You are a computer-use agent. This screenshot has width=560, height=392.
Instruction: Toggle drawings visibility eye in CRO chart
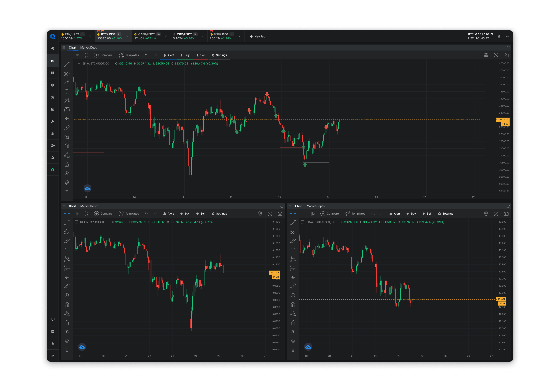[x=67, y=332]
